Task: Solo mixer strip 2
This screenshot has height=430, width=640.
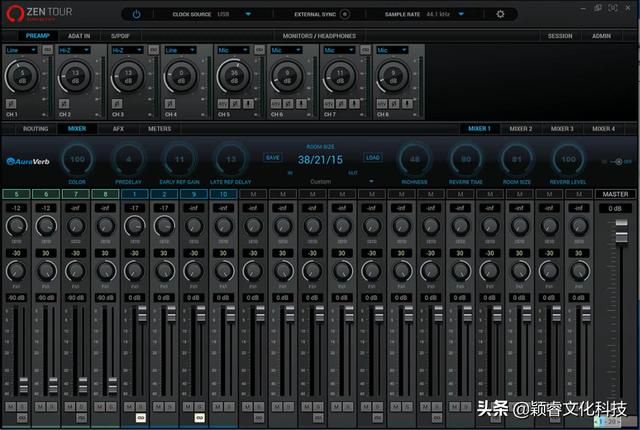Action: [x=170, y=406]
